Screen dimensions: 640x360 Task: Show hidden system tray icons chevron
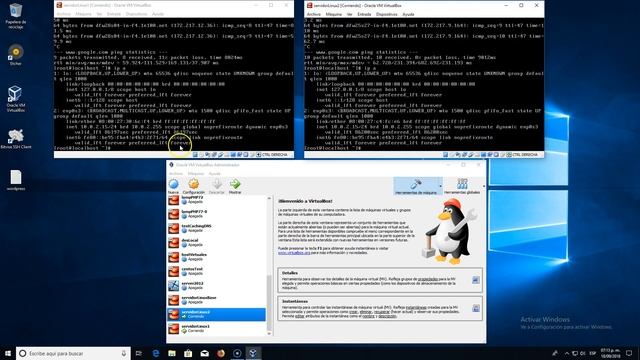(567, 353)
